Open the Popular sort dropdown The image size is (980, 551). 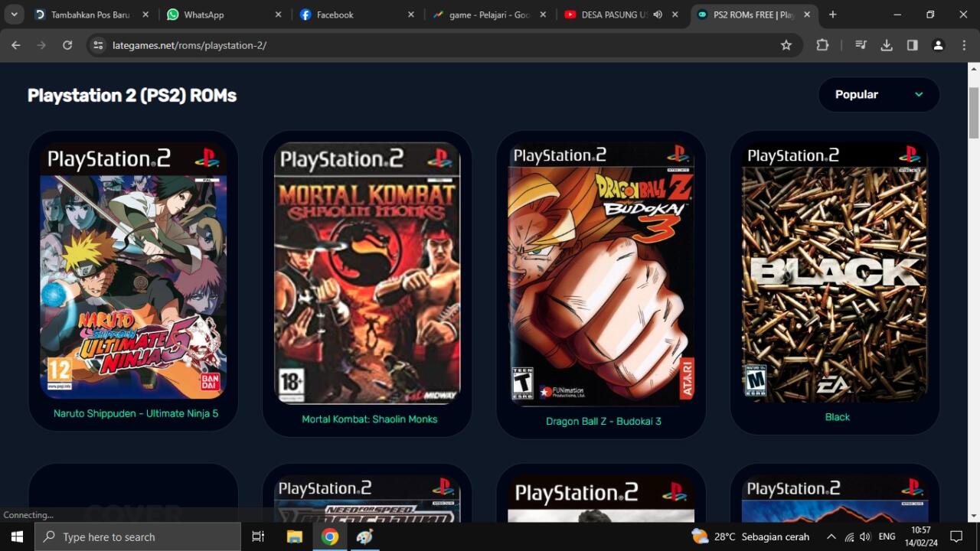click(878, 94)
